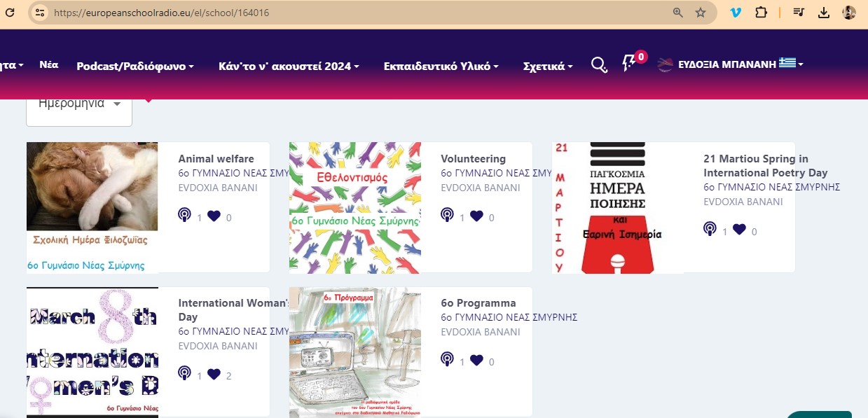Viewport: 868px width, 418px height.
Task: Expand the Κάν'το ν' ακουστεί 2024 menu
Action: 289,66
